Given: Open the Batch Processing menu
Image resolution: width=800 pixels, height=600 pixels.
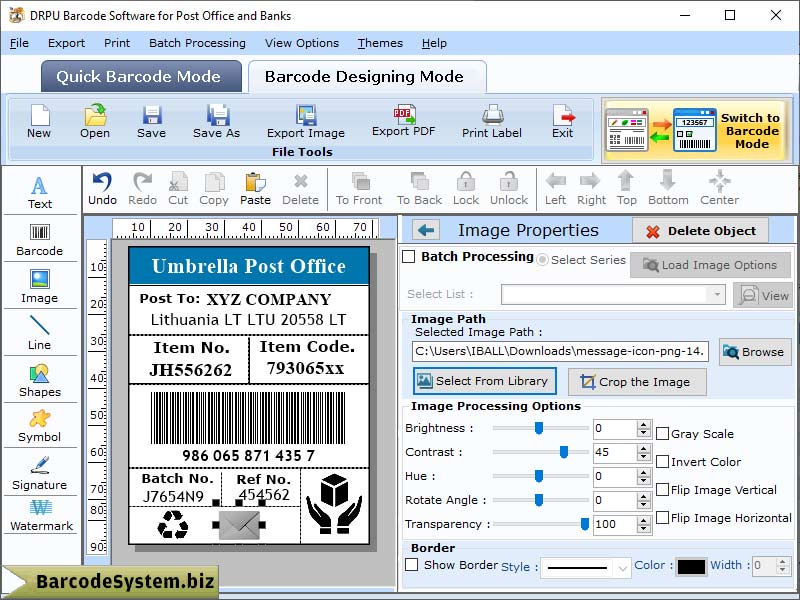Looking at the screenshot, I should click(x=197, y=43).
